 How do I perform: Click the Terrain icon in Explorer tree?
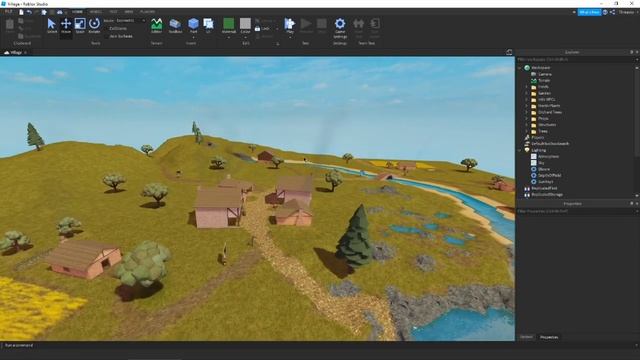[x=533, y=80]
